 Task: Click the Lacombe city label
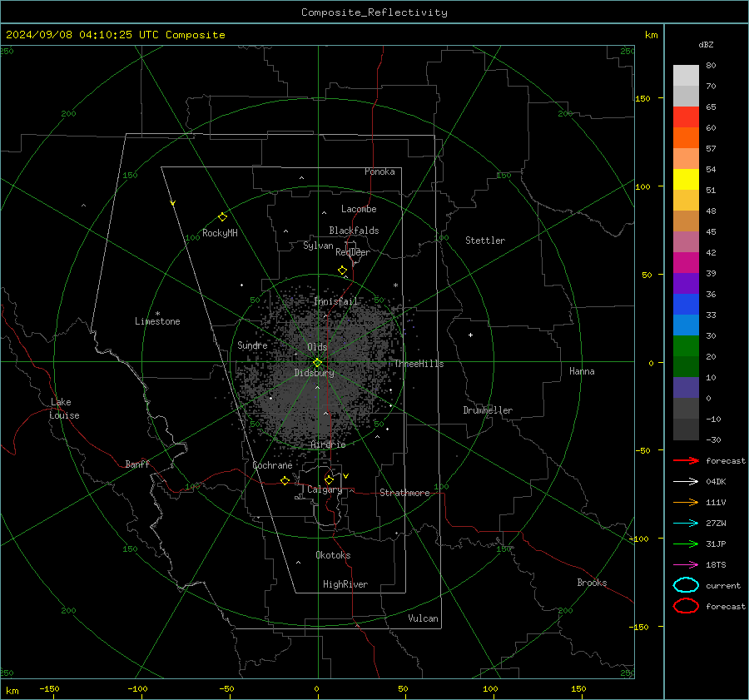(x=359, y=209)
